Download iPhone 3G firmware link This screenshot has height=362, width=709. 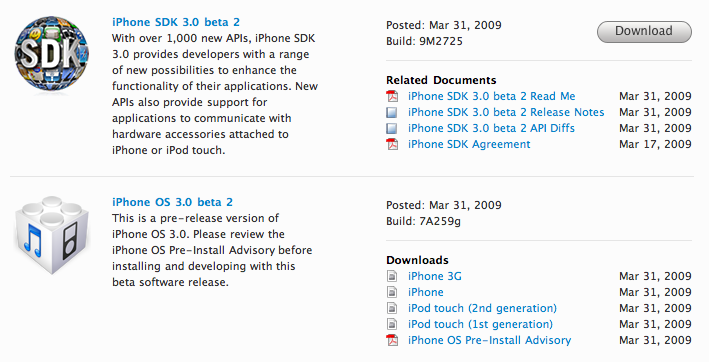click(x=435, y=276)
